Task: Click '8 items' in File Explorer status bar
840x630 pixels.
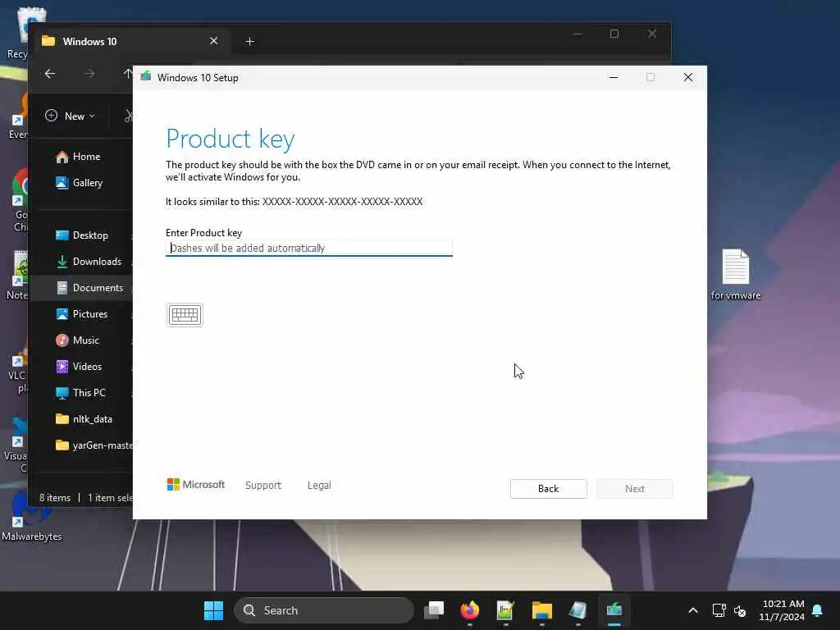Action: [x=55, y=498]
